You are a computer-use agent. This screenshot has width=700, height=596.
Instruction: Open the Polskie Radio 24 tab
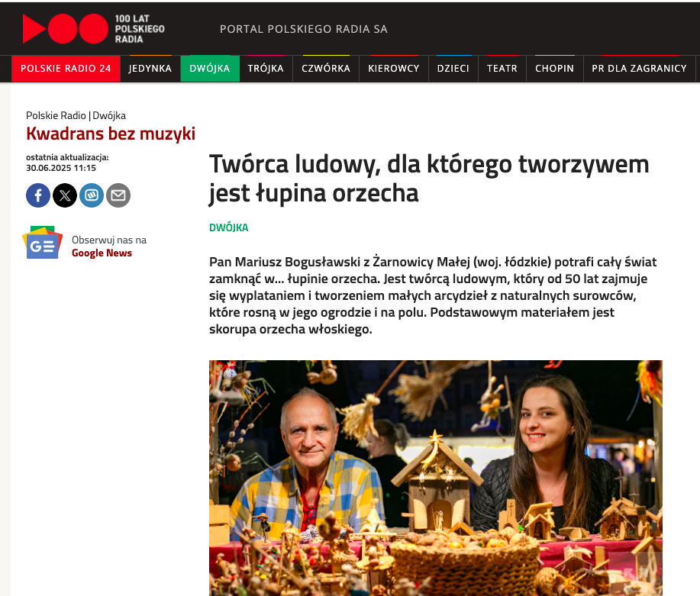(x=66, y=69)
